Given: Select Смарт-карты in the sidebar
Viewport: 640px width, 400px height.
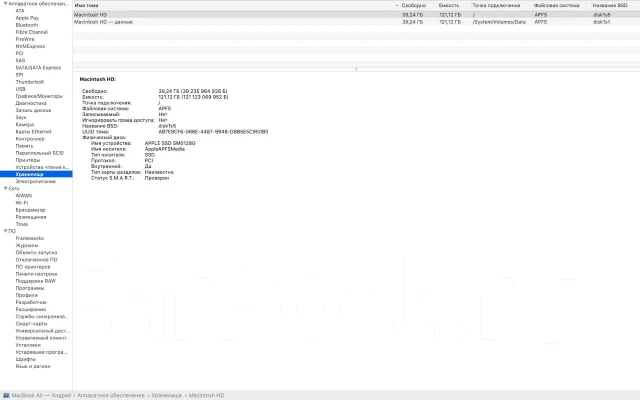Looking at the screenshot, I should coord(31,324).
